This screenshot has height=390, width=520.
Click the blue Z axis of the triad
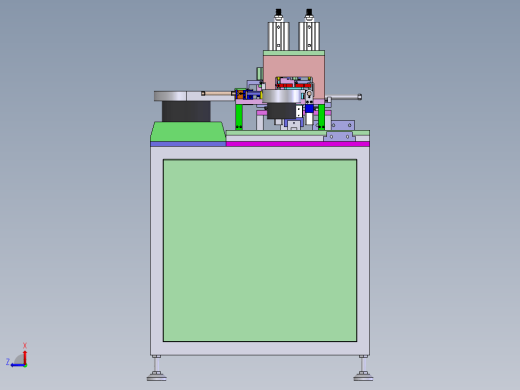click(18, 365)
